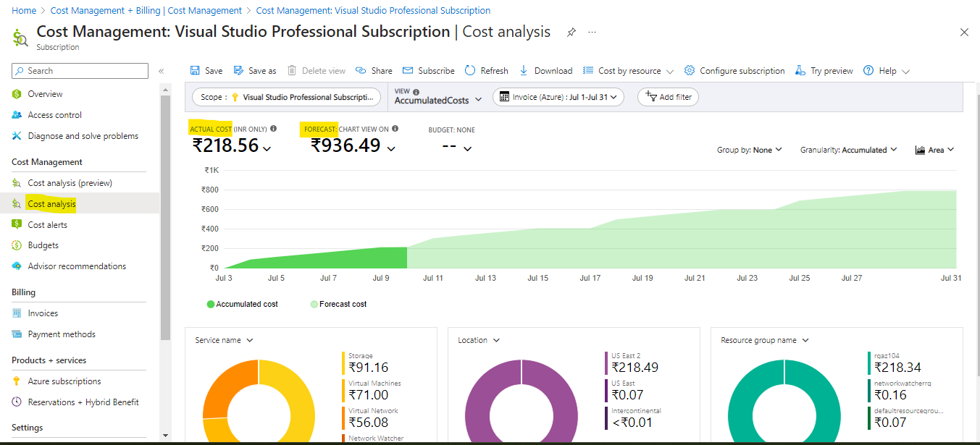Image resolution: width=980 pixels, height=445 pixels.
Task: Open Cost alerts in the sidebar
Action: [x=49, y=224]
